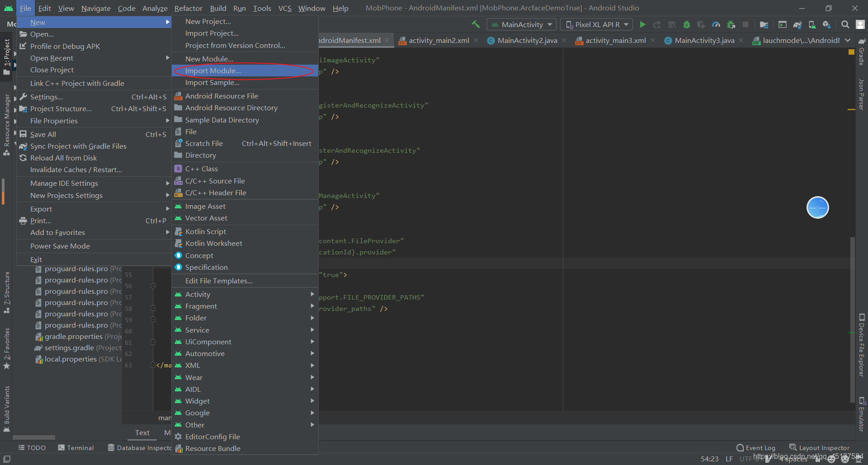Click the Apply Changes and Restart Activity icon
Viewport: 868px width, 465px height.
point(657,24)
